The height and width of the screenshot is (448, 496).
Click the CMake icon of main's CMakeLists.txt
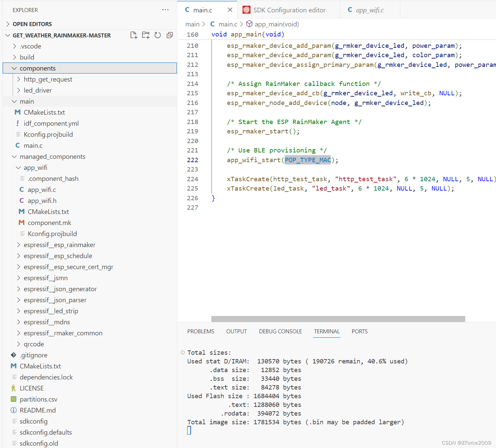tap(18, 112)
